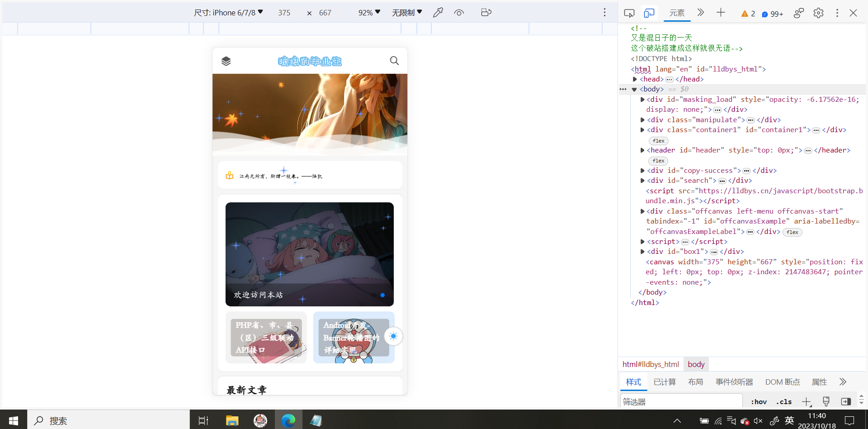Collapse the body element node
This screenshot has width=868, height=429.
point(634,89)
